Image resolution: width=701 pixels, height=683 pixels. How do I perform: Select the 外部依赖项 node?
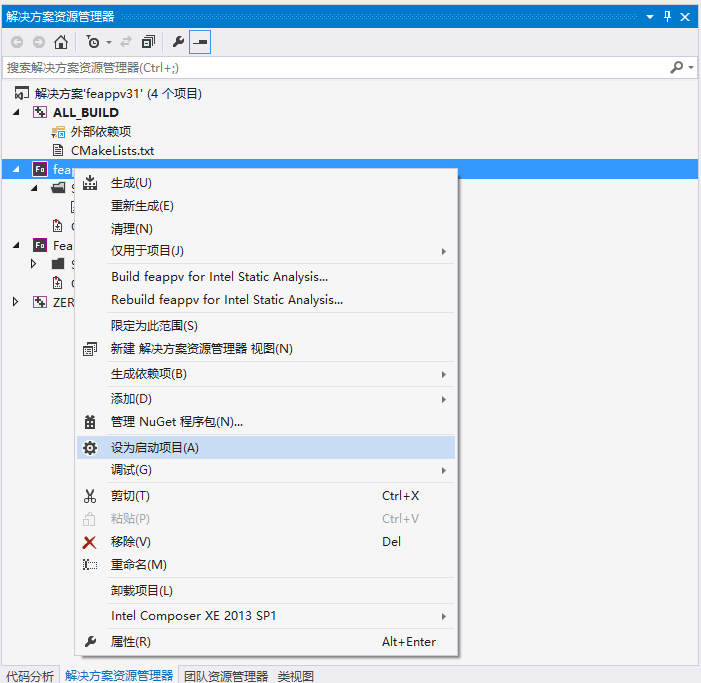tap(101, 131)
